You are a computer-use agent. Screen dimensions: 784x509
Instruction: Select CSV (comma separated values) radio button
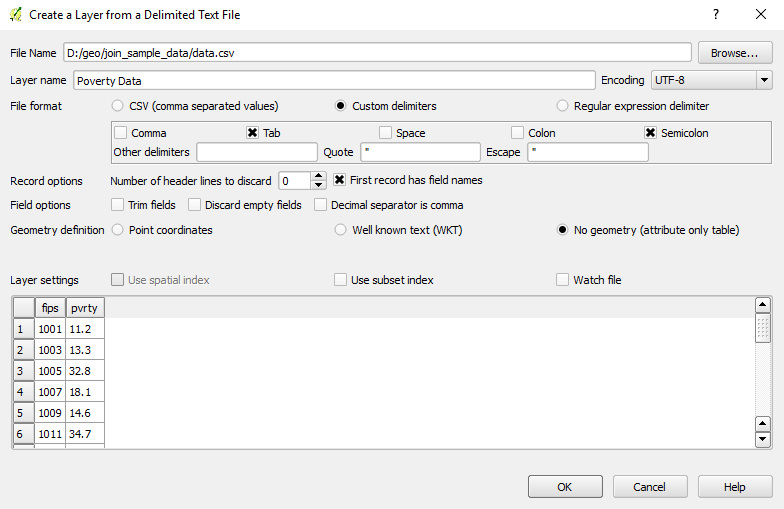coord(118,106)
